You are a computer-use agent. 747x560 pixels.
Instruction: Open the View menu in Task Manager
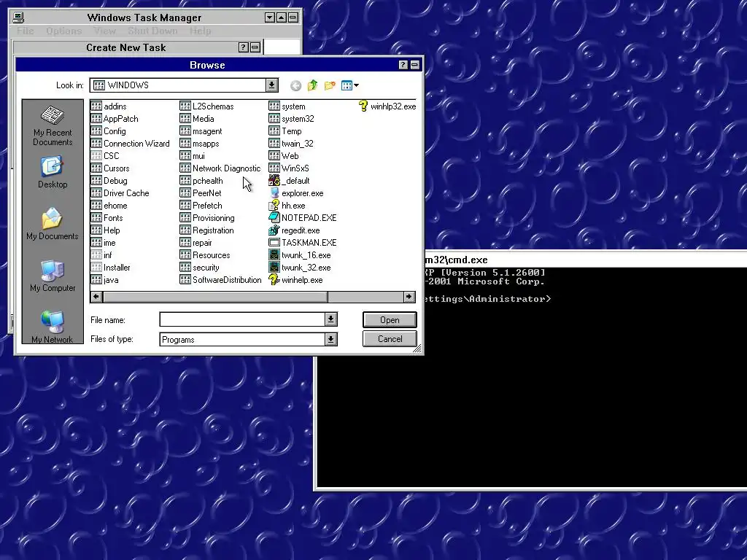[104, 31]
